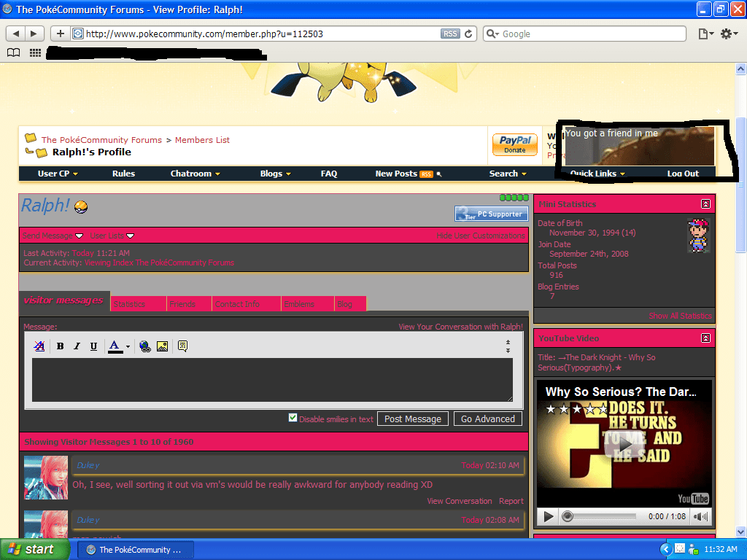Switch to the Friends tab
Image resolution: width=747 pixels, height=560 pixels.
(x=189, y=304)
